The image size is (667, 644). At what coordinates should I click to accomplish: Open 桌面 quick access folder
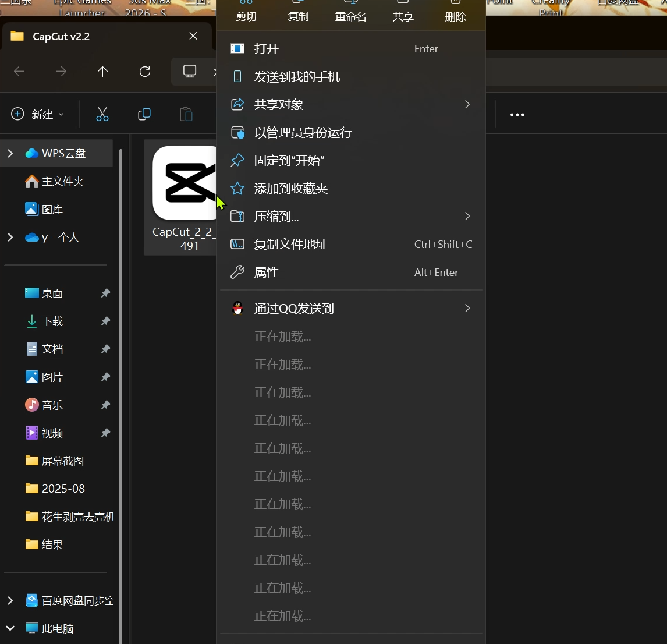[x=44, y=293]
